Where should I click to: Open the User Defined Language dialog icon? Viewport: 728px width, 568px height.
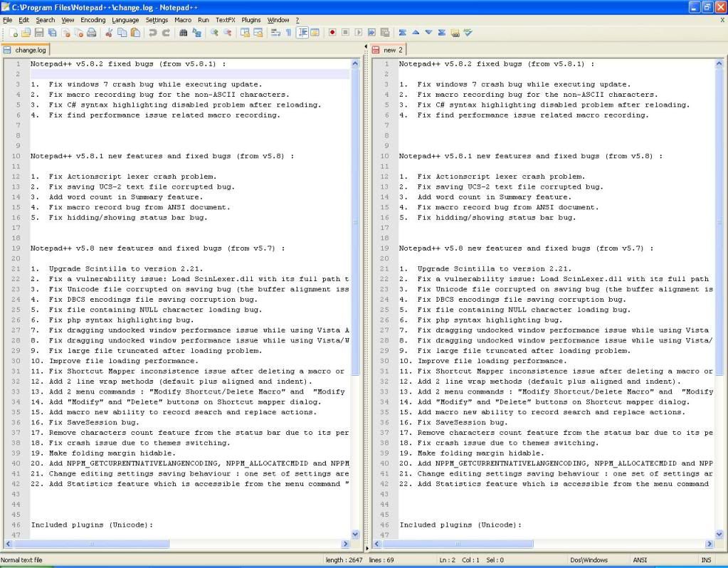(315, 33)
